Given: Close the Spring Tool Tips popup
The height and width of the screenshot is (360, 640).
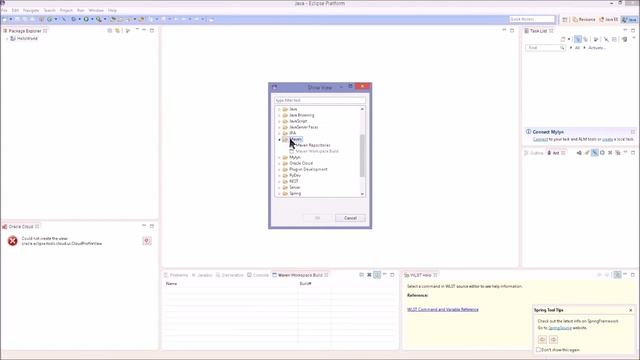Looking at the screenshot, I should pyautogui.click(x=631, y=310).
